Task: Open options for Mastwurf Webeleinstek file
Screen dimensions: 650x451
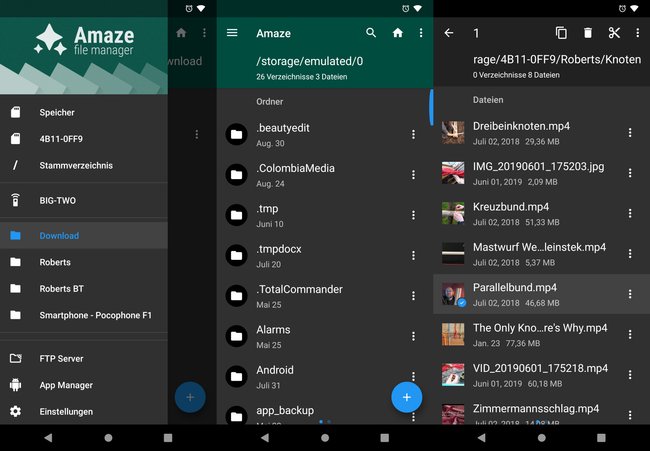Action: tap(630, 254)
